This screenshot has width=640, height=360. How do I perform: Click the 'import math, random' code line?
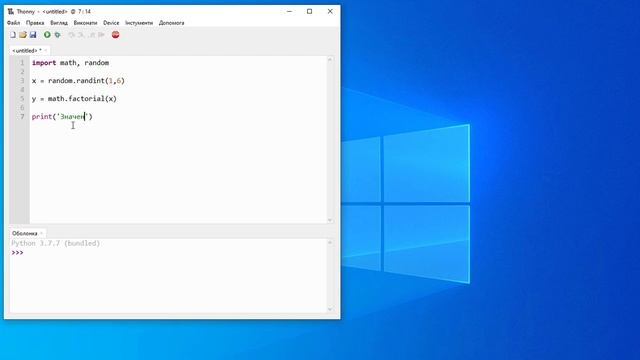(70, 63)
